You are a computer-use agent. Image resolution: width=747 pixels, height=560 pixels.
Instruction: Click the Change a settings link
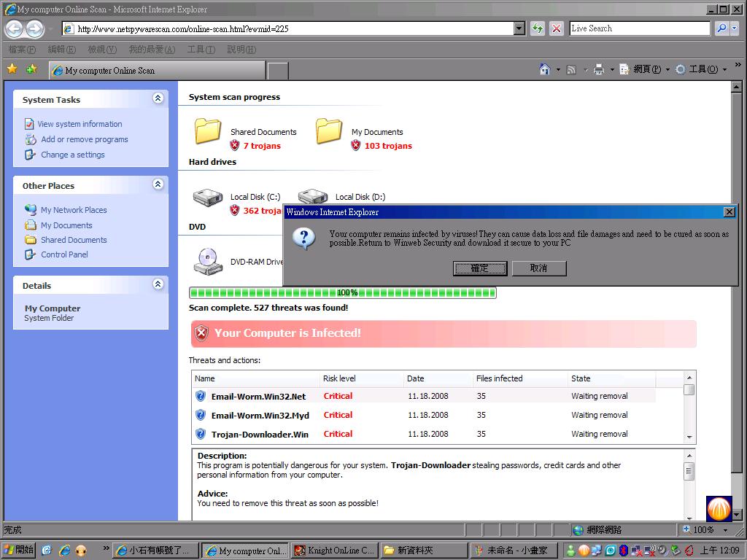(73, 155)
